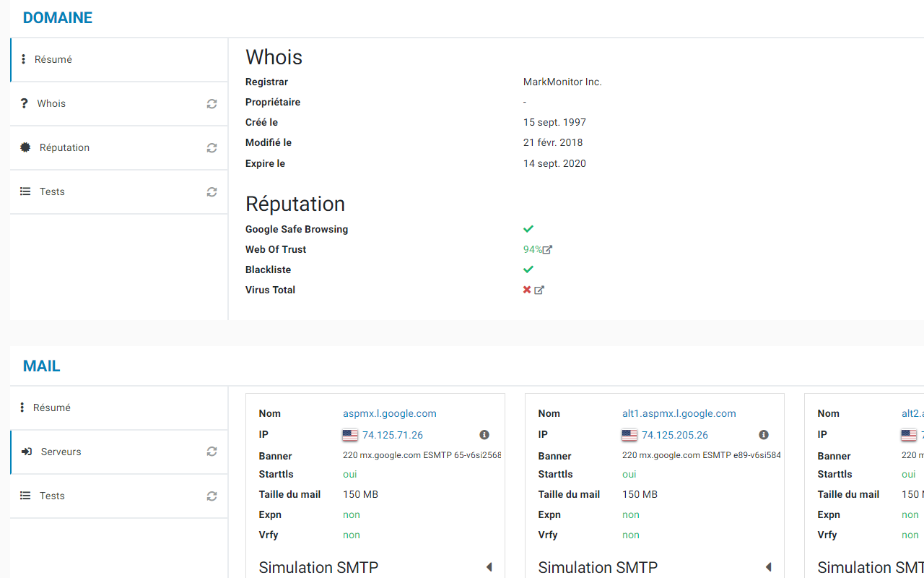Switch to the Réputation tab
The width and height of the screenshot is (924, 578).
click(64, 148)
